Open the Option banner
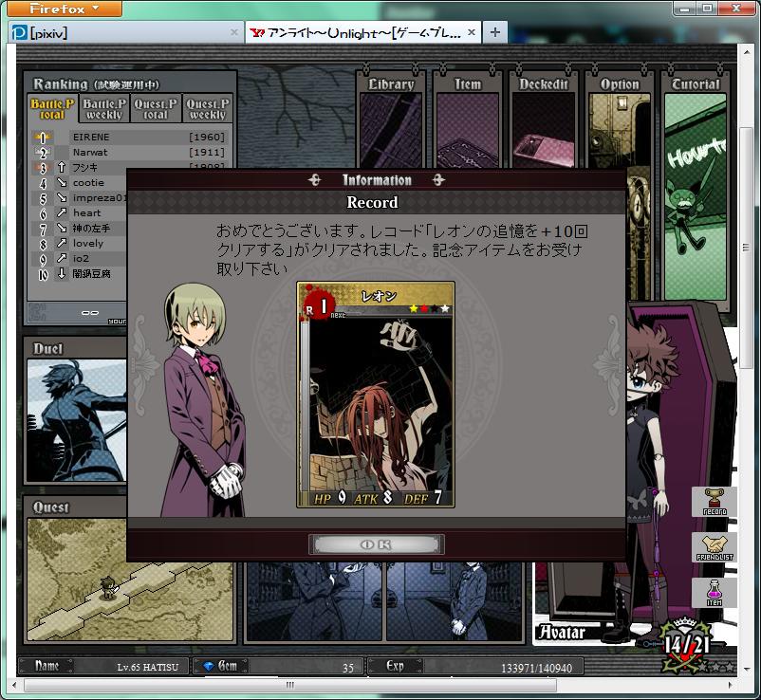This screenshot has width=761, height=700. click(x=620, y=120)
